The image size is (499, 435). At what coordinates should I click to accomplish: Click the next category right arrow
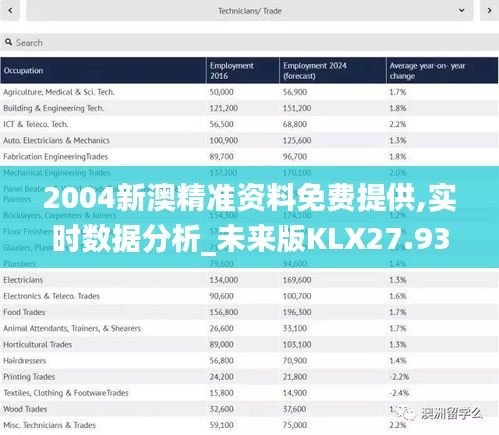coord(489,10)
